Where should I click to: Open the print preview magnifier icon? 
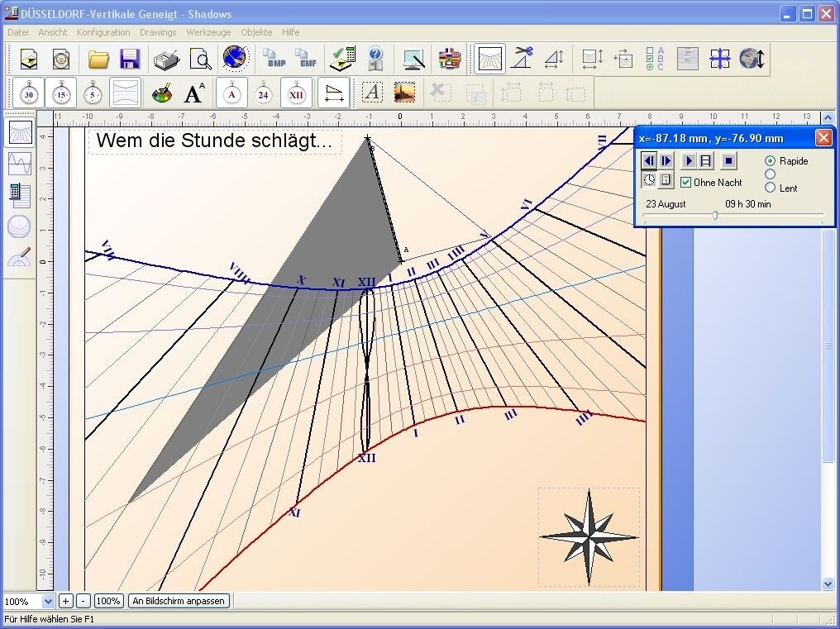click(201, 59)
